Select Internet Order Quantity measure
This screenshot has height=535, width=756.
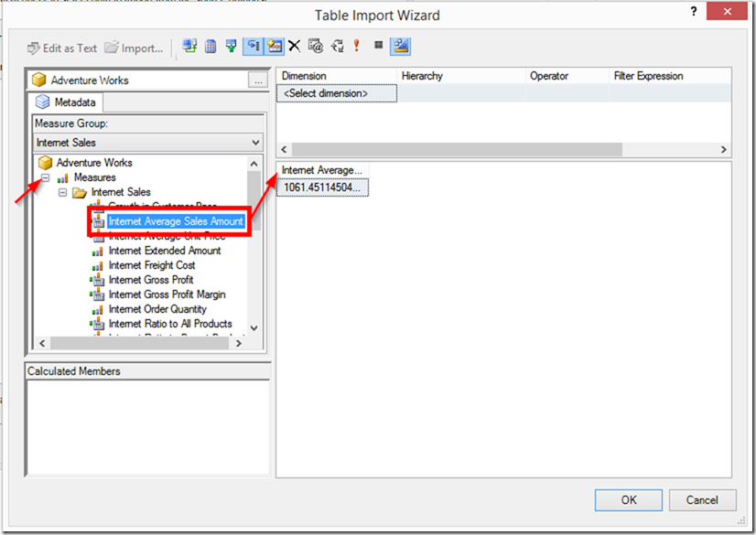coord(157,309)
